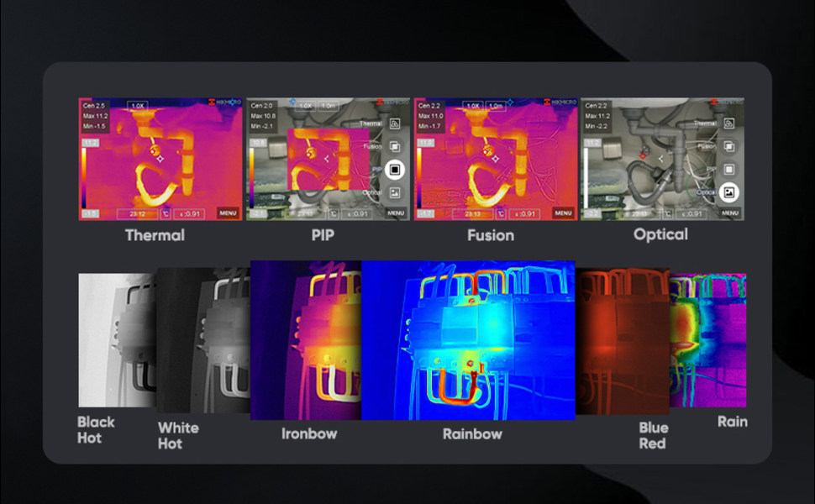Screen dimensions: 815x504
Task: Toggle the highlighted PIP mode button off
Action: pyautogui.click(x=394, y=171)
